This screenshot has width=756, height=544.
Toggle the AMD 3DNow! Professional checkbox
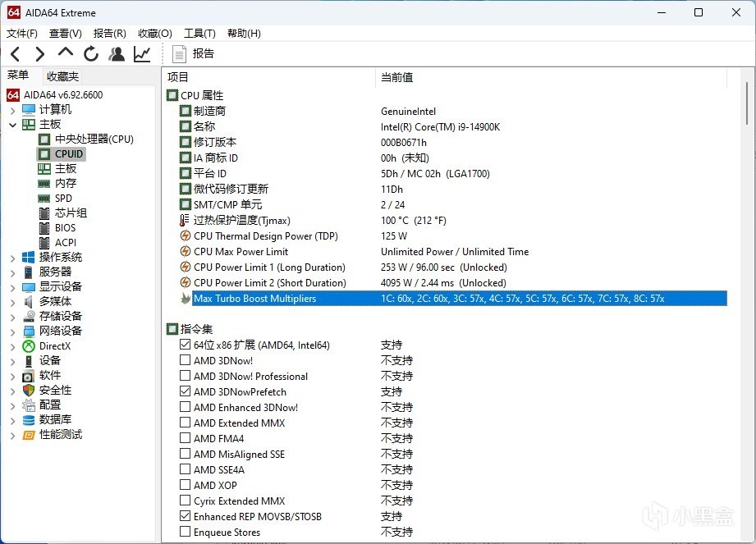(x=186, y=376)
